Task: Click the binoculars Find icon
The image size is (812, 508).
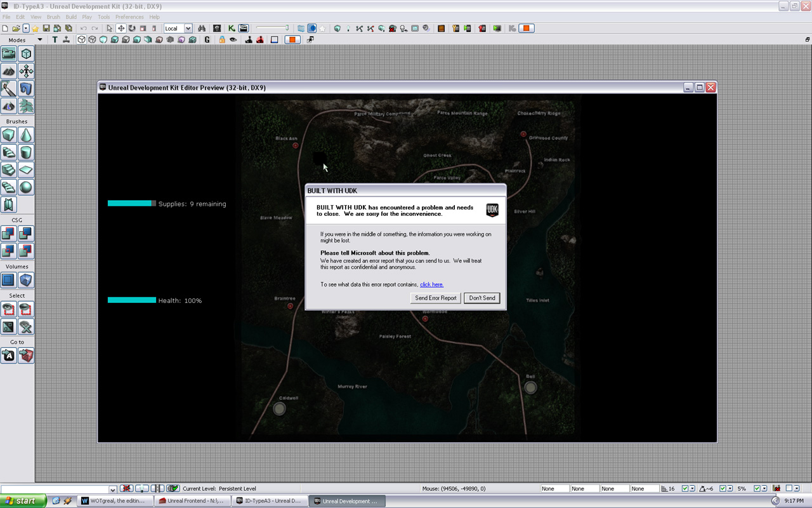Action: [202, 29]
